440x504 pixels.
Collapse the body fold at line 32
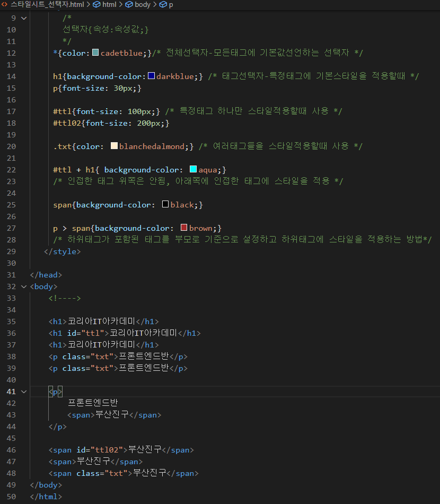[x=24, y=286]
